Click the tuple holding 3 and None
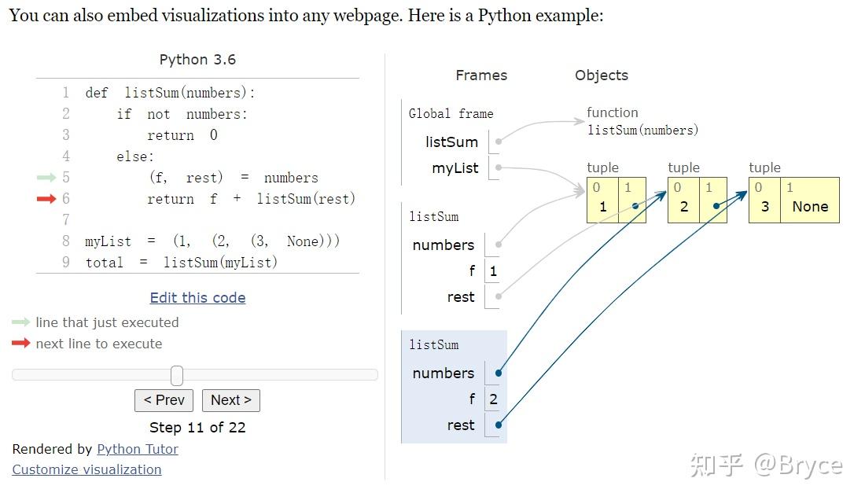 click(x=793, y=199)
